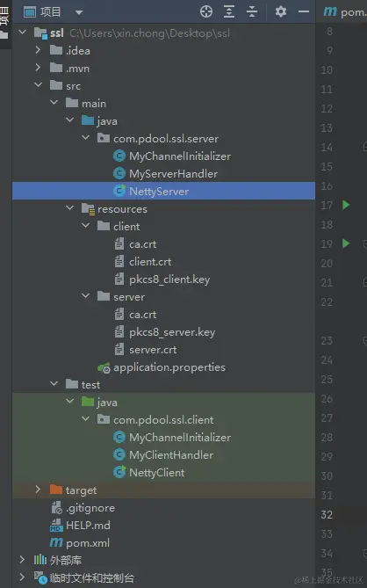Click the .idea folder icon
This screenshot has height=588, width=367.
(56, 49)
